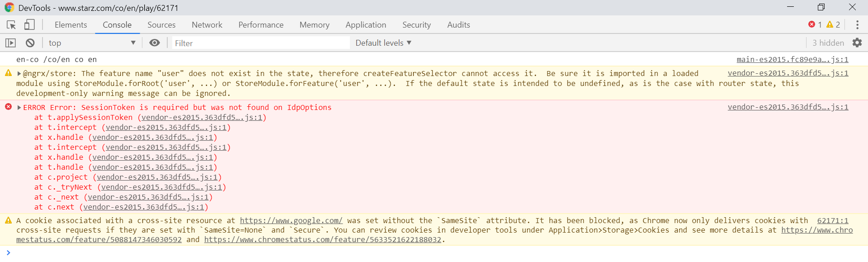Toggle the live expression eye icon

[x=155, y=43]
